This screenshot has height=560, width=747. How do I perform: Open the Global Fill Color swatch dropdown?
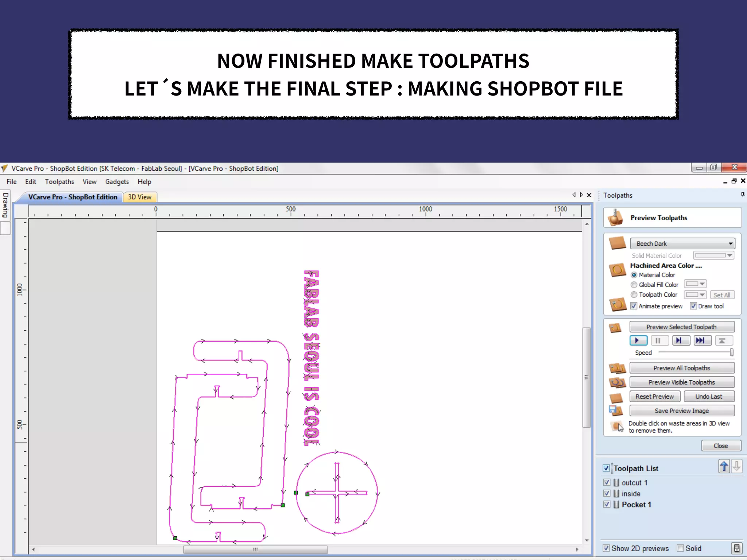tap(695, 284)
